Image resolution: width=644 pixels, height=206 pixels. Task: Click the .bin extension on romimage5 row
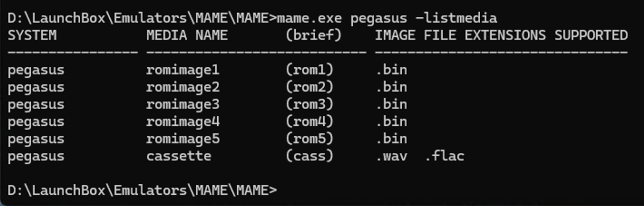[x=391, y=139]
